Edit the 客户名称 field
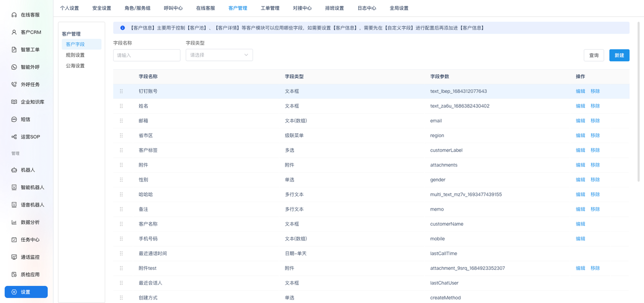Image resolution: width=644 pixels, height=303 pixels. pos(581,224)
